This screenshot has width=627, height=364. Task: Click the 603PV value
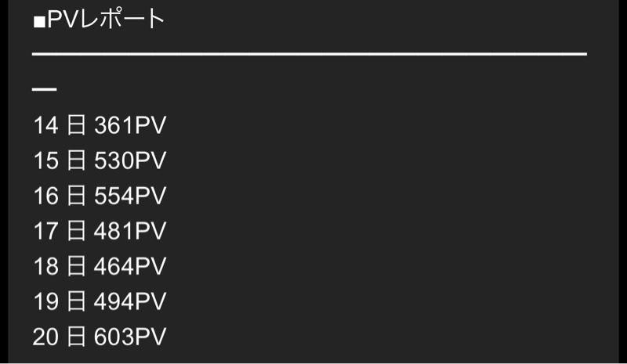[x=130, y=336]
